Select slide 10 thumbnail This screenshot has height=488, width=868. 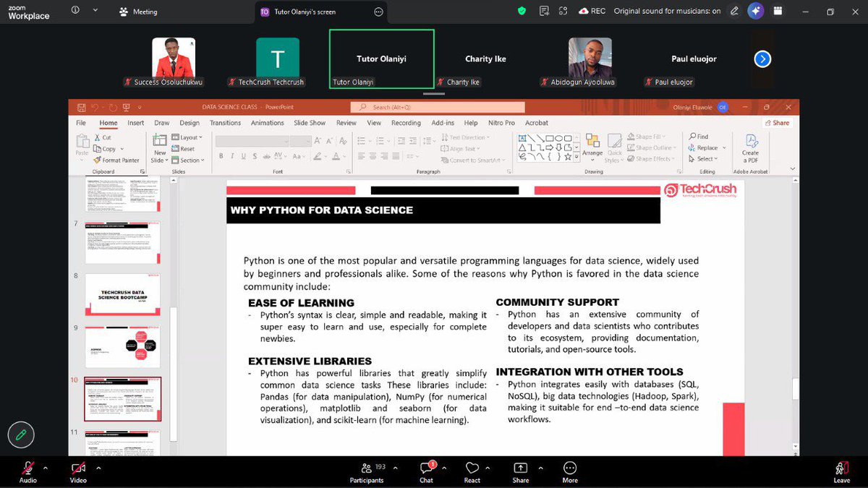pos(122,398)
